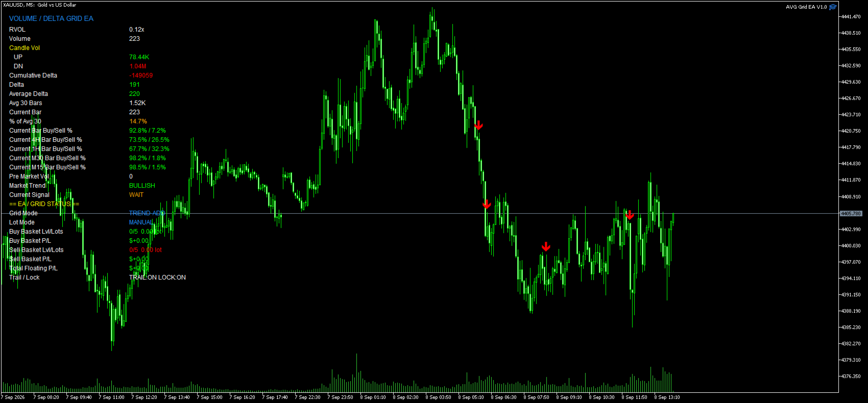Click the WAIT Current Signal value

[136, 195]
